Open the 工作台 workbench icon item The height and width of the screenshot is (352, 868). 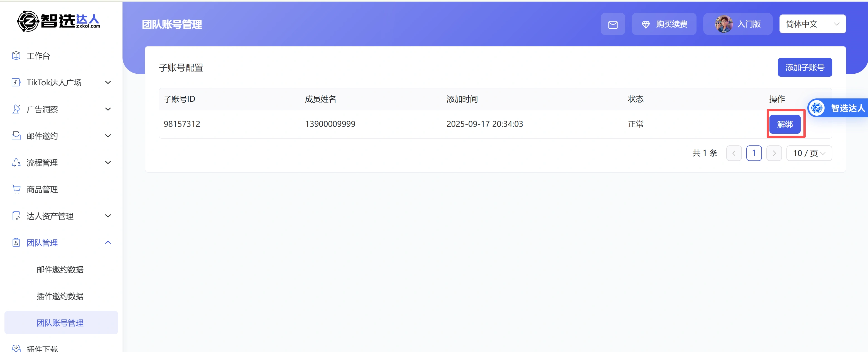pos(16,56)
